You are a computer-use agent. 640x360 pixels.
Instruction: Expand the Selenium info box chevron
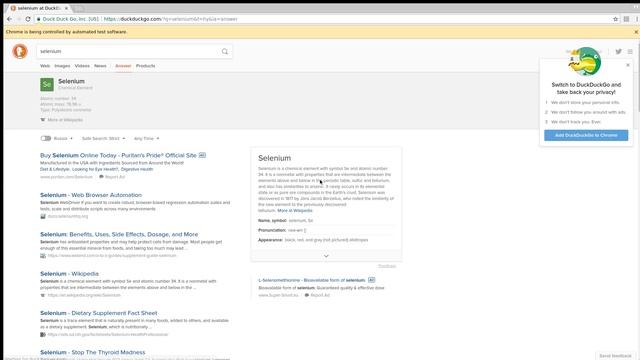point(326,256)
